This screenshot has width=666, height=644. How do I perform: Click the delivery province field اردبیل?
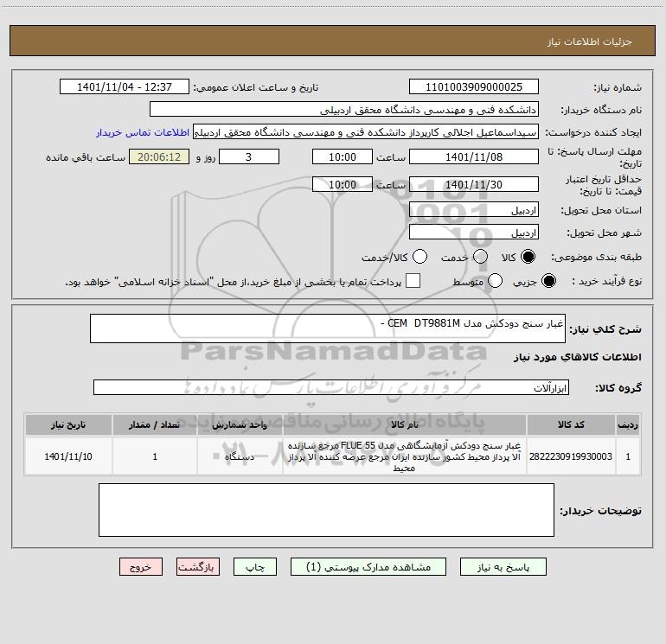[x=474, y=210]
